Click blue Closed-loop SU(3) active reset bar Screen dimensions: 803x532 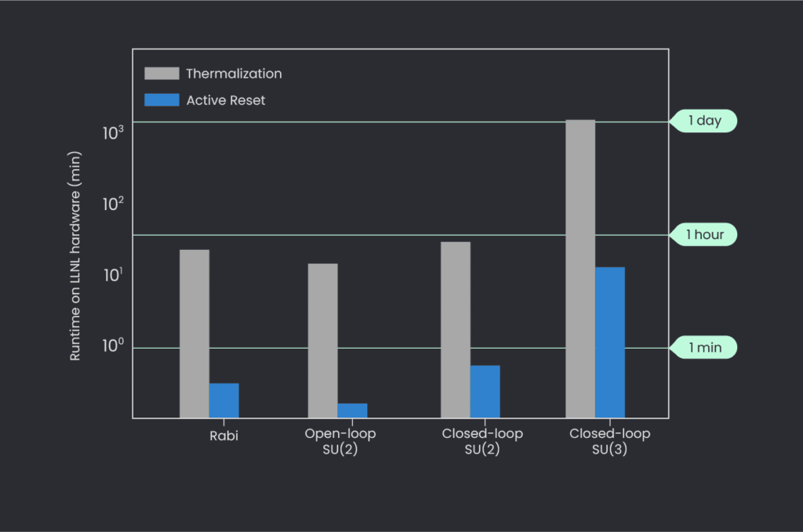610,342
